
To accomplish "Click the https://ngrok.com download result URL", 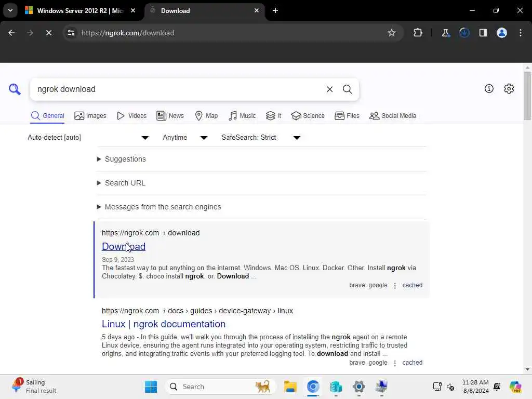I will (x=151, y=233).
